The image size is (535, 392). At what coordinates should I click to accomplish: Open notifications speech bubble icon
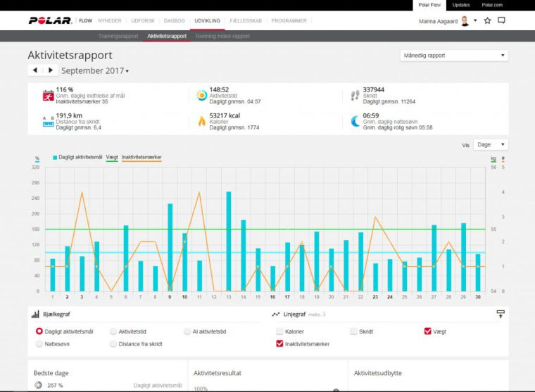coord(501,20)
